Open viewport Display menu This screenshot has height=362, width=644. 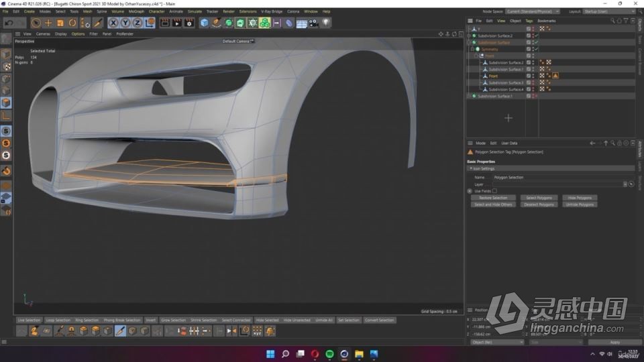coord(61,34)
